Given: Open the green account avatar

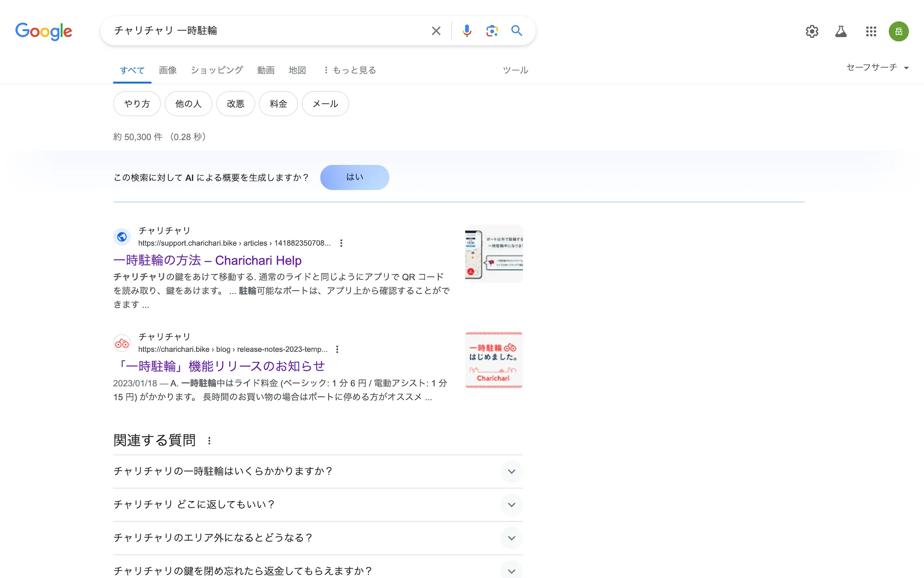Looking at the screenshot, I should pyautogui.click(x=899, y=31).
